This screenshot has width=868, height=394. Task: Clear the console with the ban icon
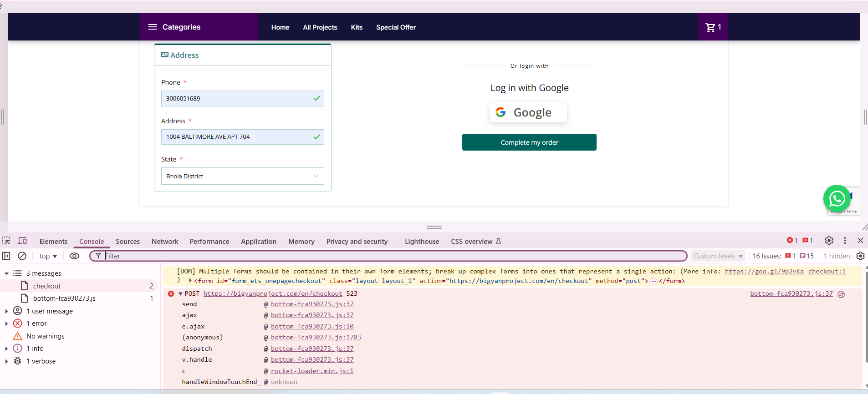[x=22, y=256]
